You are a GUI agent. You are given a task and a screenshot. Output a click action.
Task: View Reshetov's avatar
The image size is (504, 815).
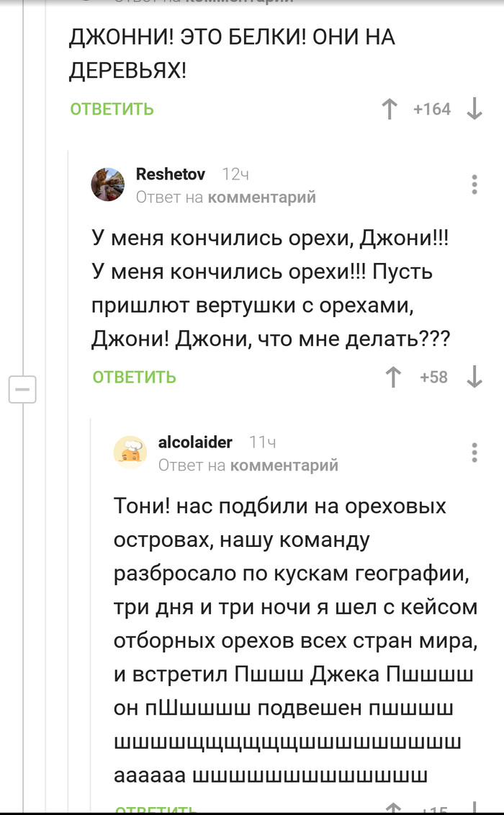pyautogui.click(x=108, y=185)
